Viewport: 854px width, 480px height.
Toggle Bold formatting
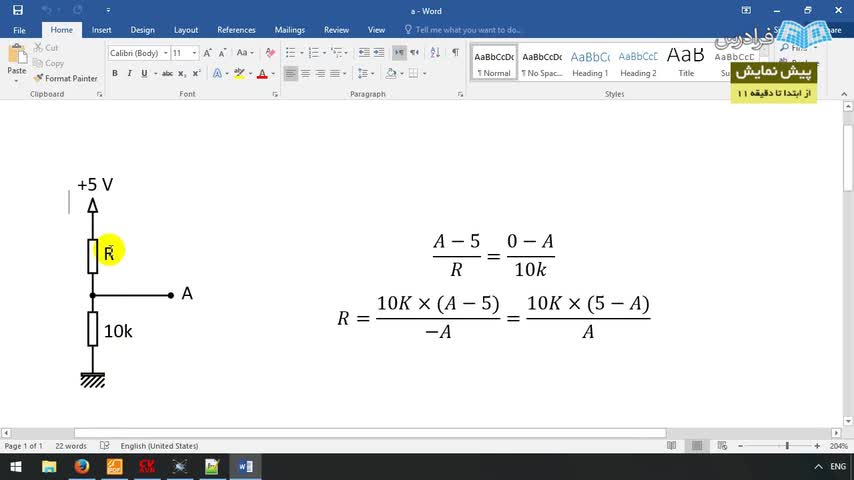point(115,73)
